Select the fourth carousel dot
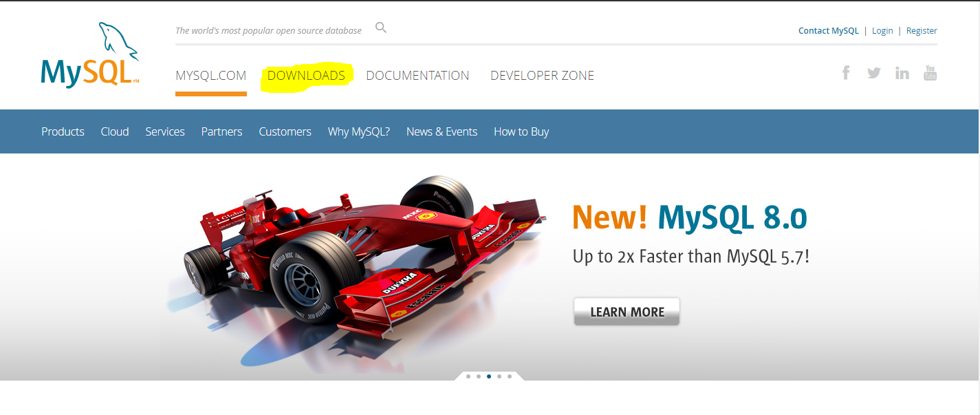980x415 pixels. (x=499, y=376)
